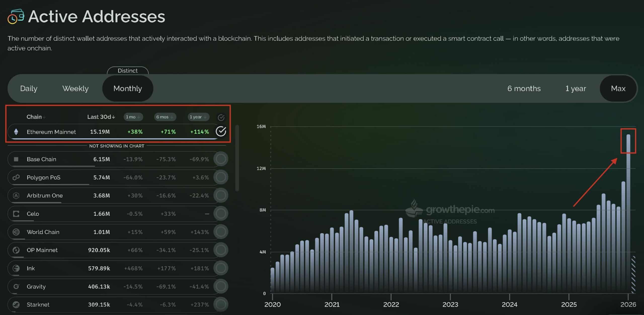Click the Starknet chain logo
The image size is (644, 315).
(x=16, y=304)
